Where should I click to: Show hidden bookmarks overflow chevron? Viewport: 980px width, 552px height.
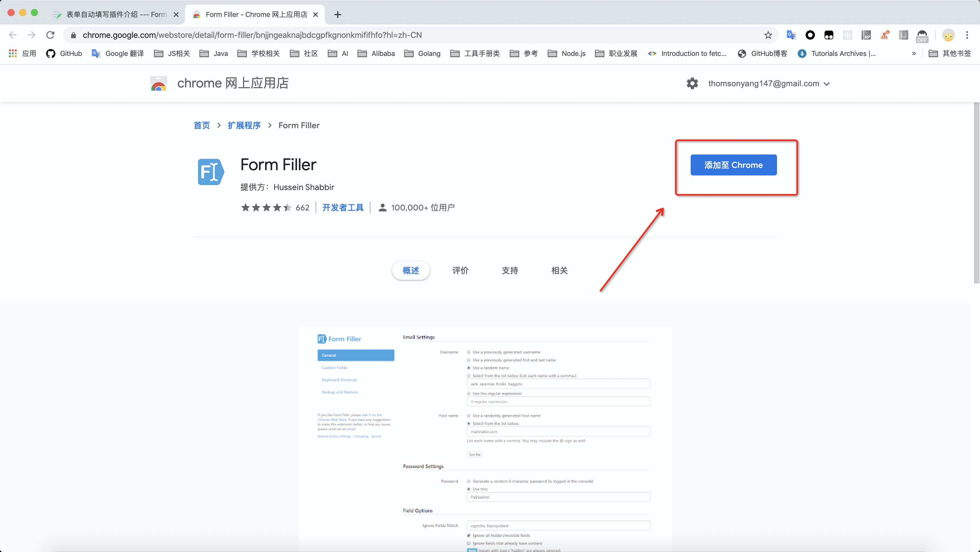(914, 54)
